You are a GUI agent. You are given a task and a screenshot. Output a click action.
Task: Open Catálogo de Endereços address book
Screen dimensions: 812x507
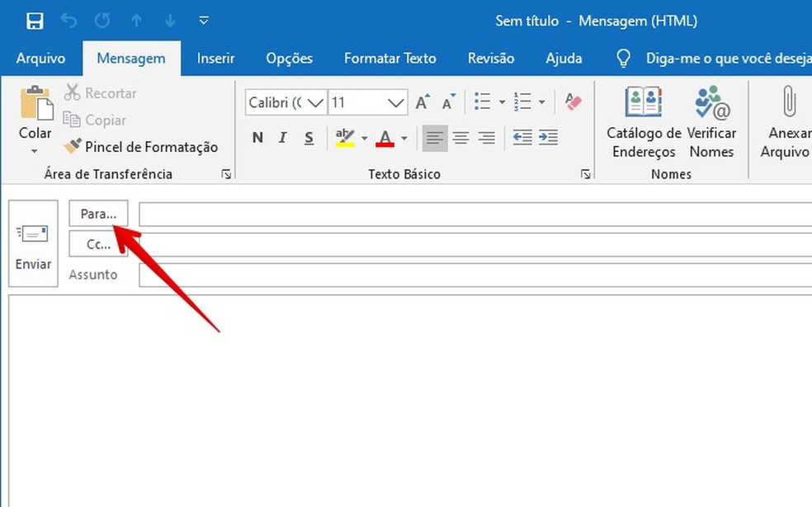644,103
